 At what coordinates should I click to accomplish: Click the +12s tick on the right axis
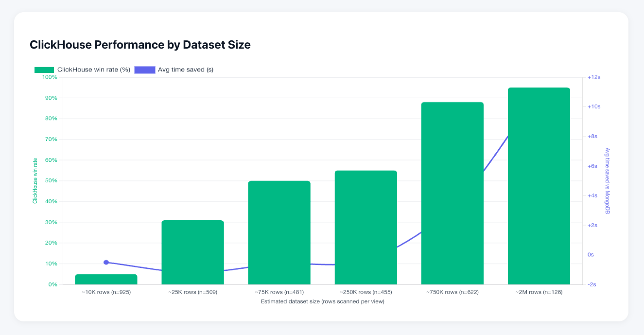pos(594,77)
